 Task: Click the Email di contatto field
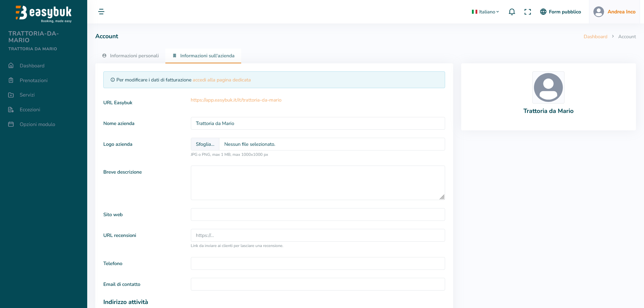coord(318,284)
